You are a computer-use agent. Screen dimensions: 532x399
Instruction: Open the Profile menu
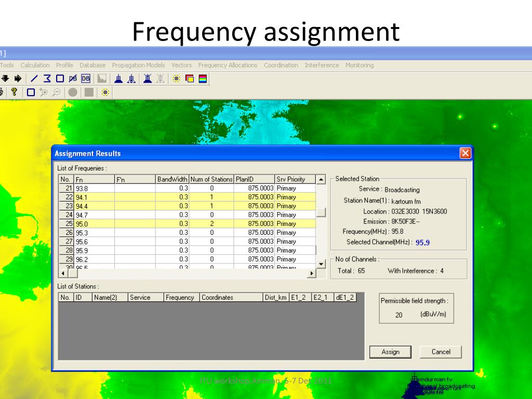(64, 65)
